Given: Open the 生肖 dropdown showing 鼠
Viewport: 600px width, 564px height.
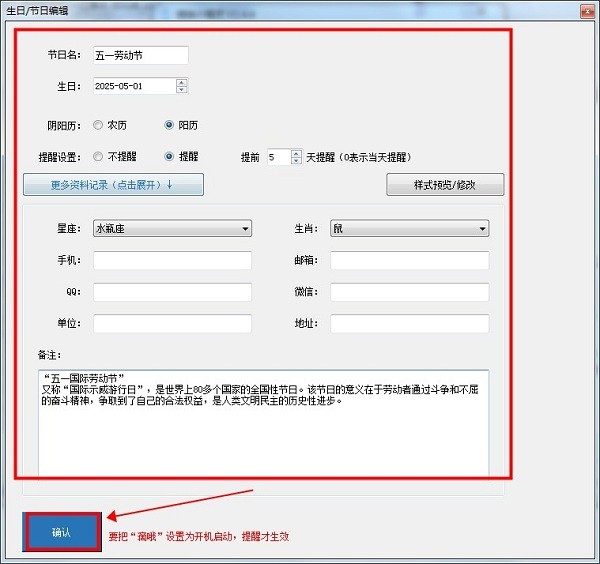Looking at the screenshot, I should click(x=409, y=229).
